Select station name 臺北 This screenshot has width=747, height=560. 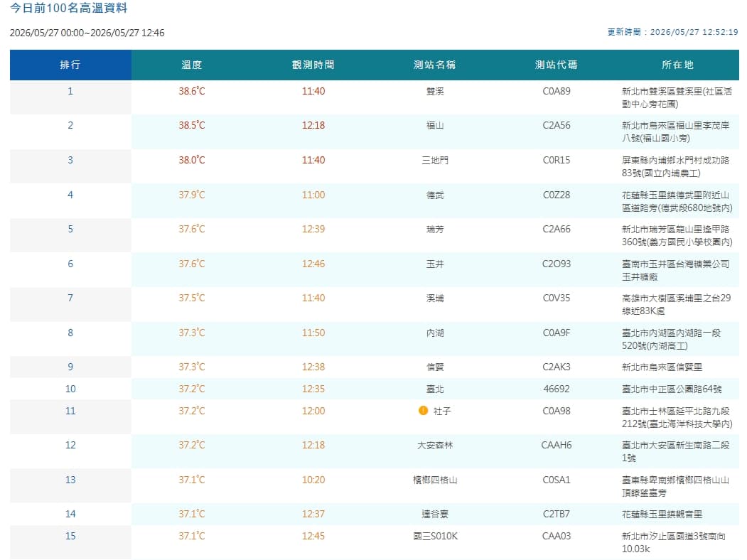click(x=435, y=389)
